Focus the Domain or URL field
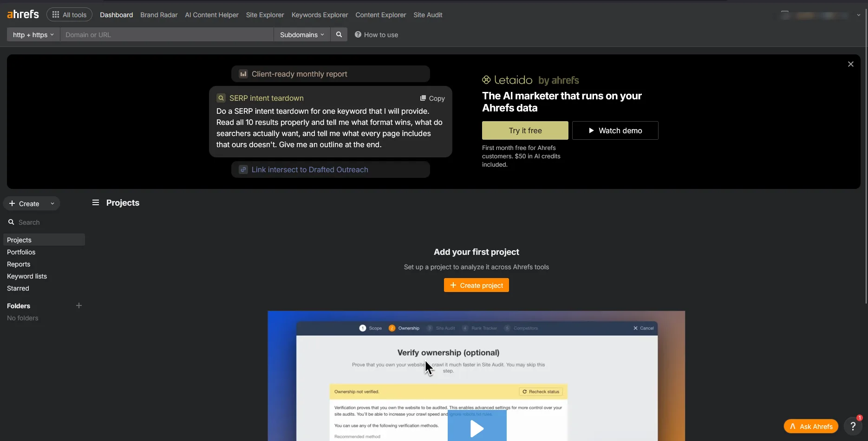The width and height of the screenshot is (868, 441). (x=167, y=35)
